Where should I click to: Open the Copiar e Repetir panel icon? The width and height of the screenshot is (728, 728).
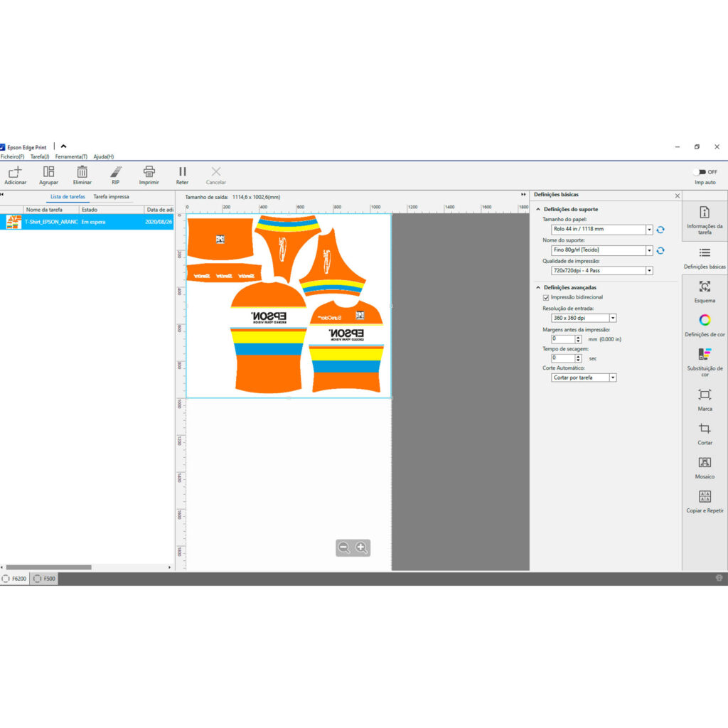tap(705, 496)
